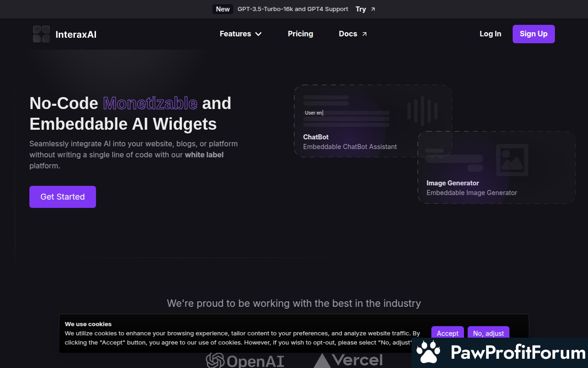Click the external arrow next to Docs
The width and height of the screenshot is (588, 368).
pyautogui.click(x=364, y=34)
